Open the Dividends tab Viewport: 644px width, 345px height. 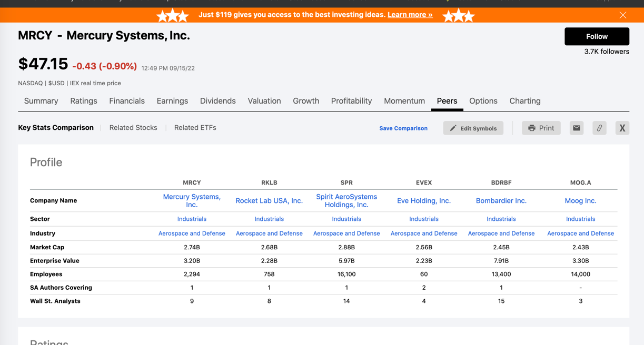[217, 100]
